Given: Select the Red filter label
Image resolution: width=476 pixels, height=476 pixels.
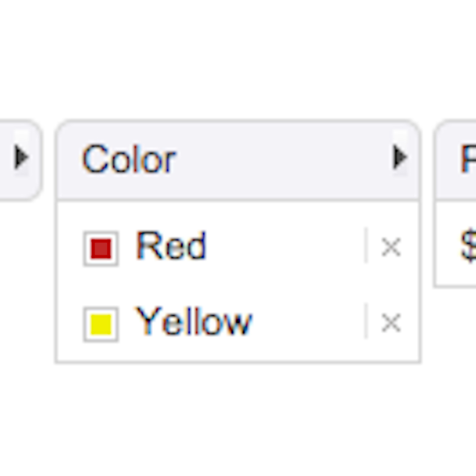Looking at the screenshot, I should point(170,246).
